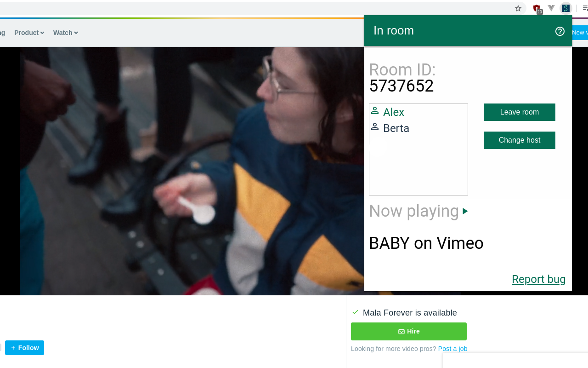This screenshot has height=368, width=588.
Task: Click the Vue devtools extension icon
Action: click(551, 8)
